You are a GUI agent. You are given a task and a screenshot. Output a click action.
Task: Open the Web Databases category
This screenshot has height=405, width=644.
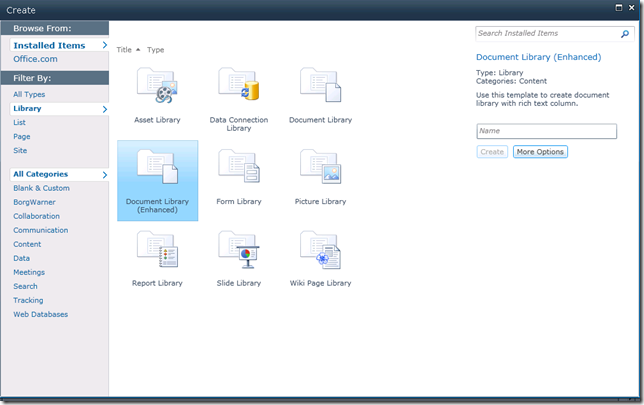tap(40, 314)
